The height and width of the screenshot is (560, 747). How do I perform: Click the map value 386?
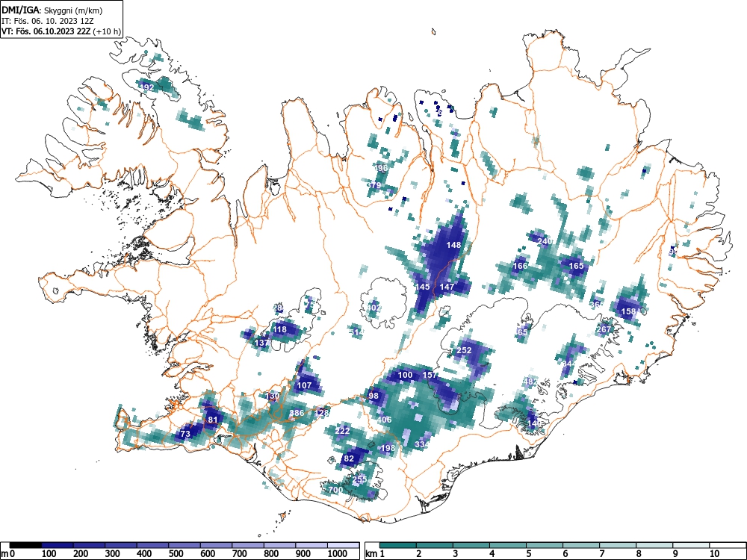(x=297, y=413)
